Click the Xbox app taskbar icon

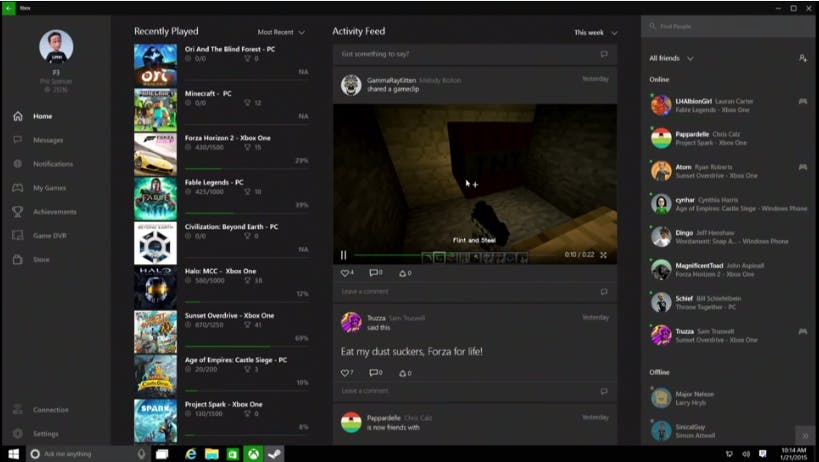253,454
